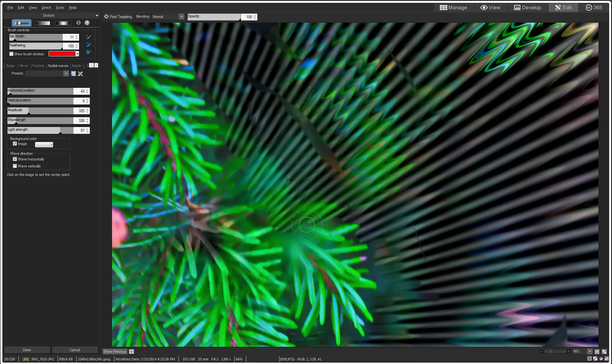Viewport: 612px width, 364px height.
Task: Enable Show brush strokes checkbox
Action: click(x=12, y=54)
